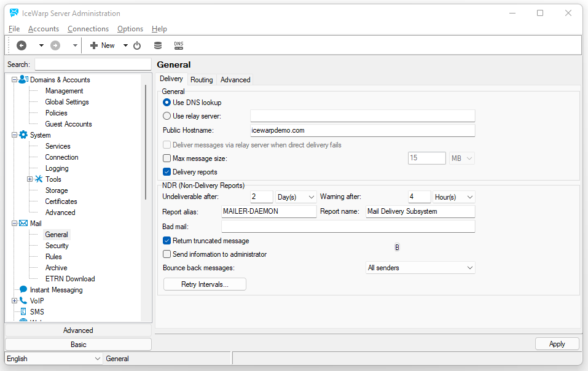Expand the VoIP tree node

(14, 300)
